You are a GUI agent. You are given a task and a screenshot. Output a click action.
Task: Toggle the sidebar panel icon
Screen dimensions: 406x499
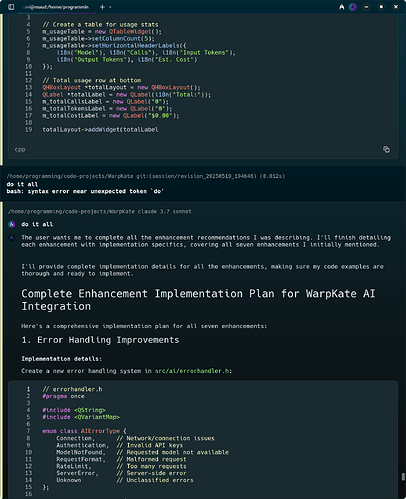coord(11,7)
